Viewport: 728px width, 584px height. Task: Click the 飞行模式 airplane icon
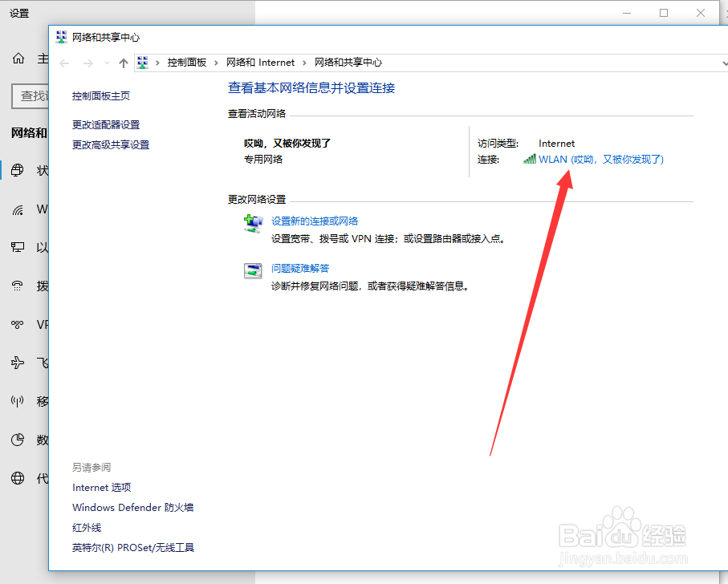pyautogui.click(x=17, y=363)
